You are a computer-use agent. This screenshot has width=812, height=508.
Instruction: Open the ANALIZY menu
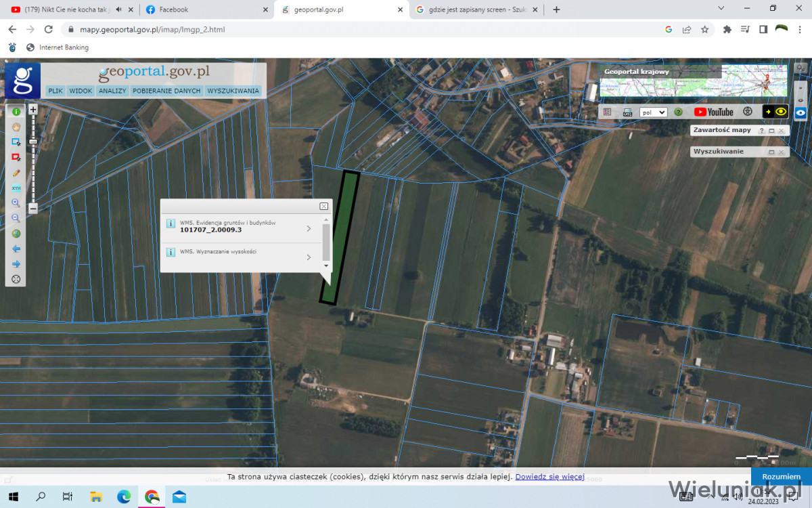tap(112, 91)
